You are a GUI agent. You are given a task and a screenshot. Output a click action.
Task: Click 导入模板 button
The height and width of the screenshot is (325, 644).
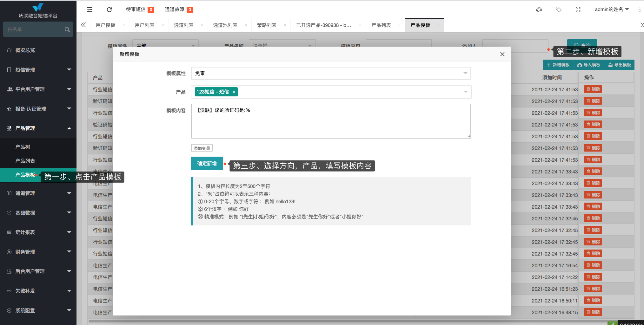tap(588, 65)
